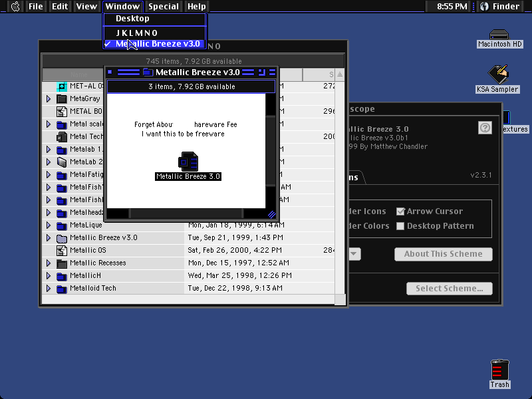
Task: Click the MetalFish folder expander above Metalhead
Action: (48, 200)
